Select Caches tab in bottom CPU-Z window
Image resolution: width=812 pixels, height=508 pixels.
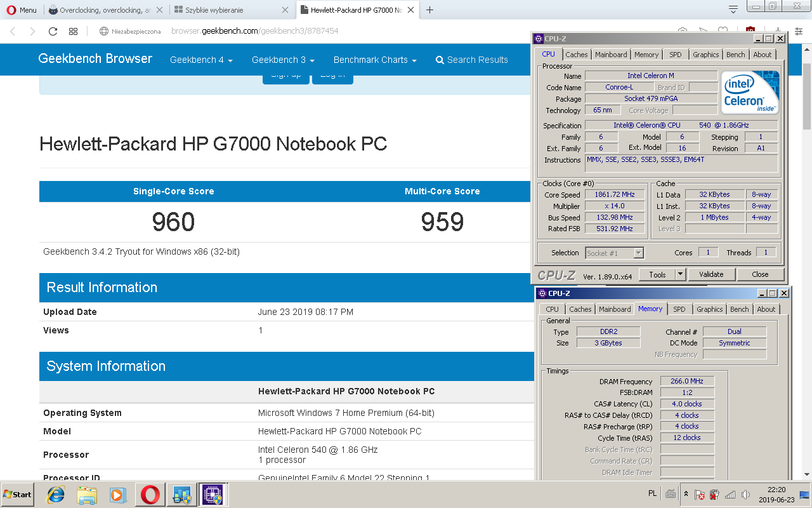click(580, 309)
